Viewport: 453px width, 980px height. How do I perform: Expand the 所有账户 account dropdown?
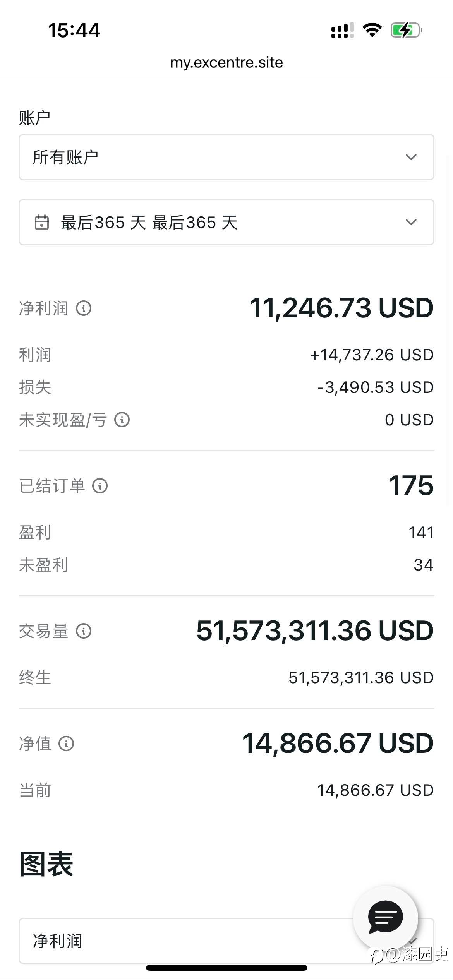(226, 157)
